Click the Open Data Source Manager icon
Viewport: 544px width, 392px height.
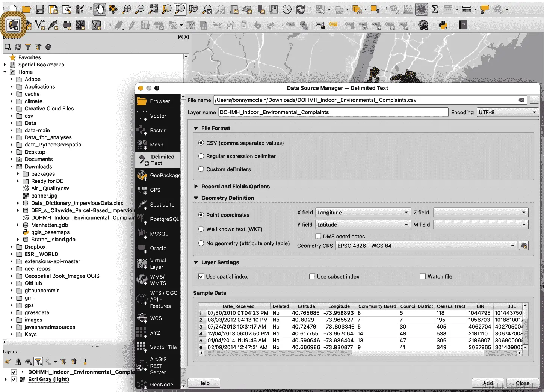click(x=13, y=25)
